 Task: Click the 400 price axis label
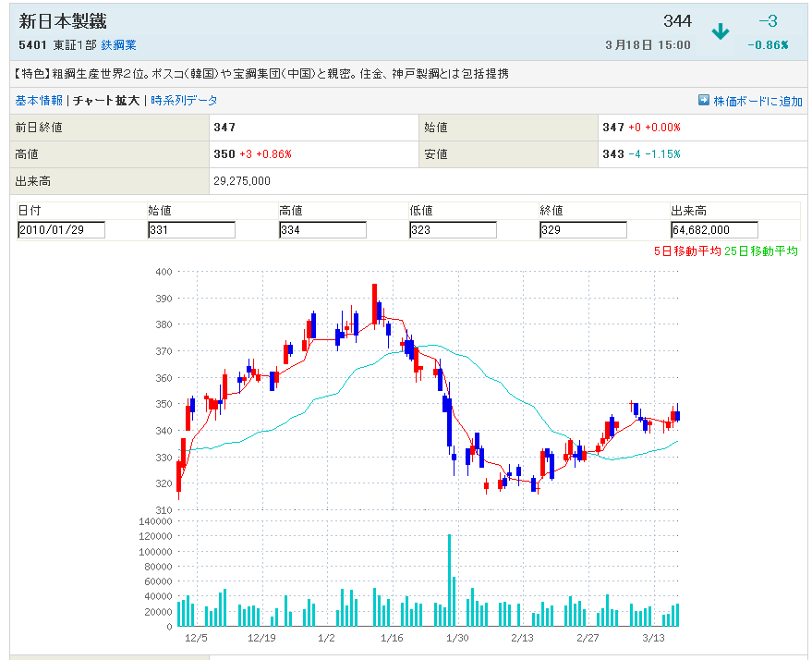point(164,272)
